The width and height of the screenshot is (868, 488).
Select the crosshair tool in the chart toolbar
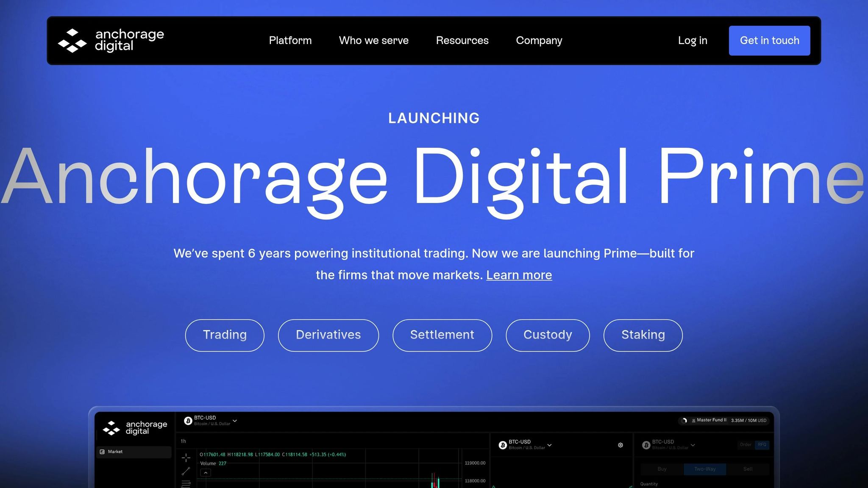(x=186, y=457)
